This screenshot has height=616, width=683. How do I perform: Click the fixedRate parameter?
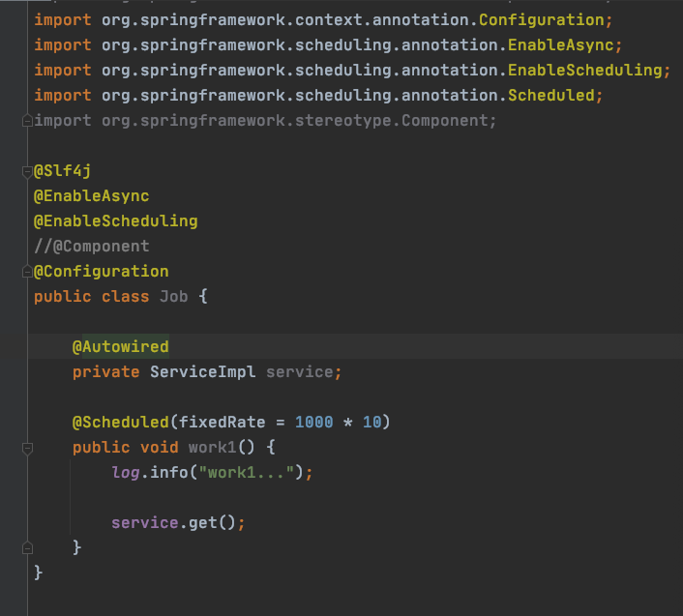coord(223,423)
